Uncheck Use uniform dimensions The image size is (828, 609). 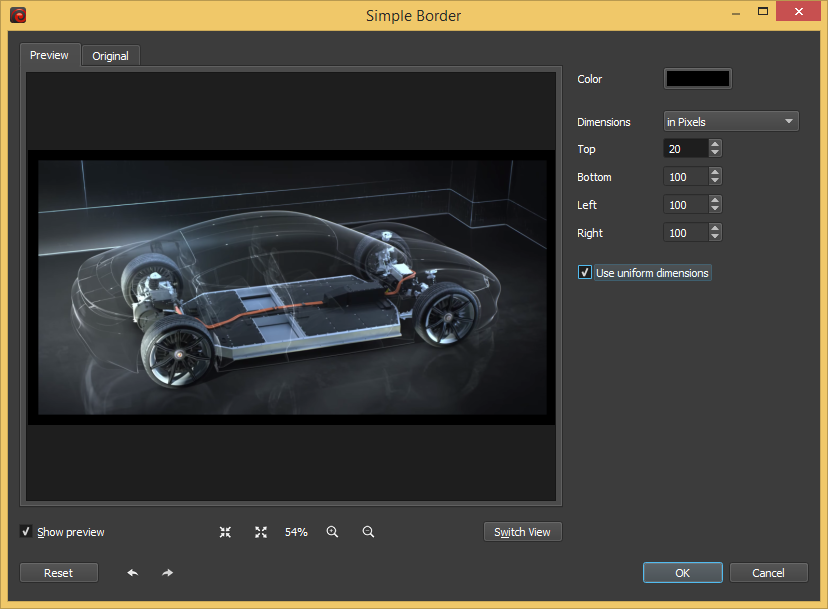coord(585,272)
